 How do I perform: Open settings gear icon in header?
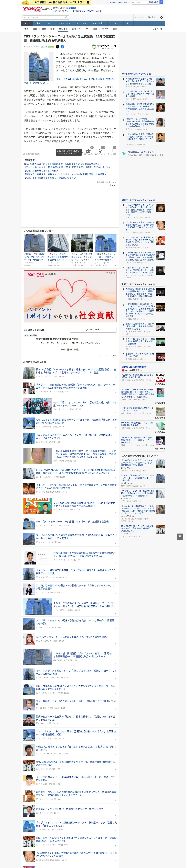click(x=161, y=17)
